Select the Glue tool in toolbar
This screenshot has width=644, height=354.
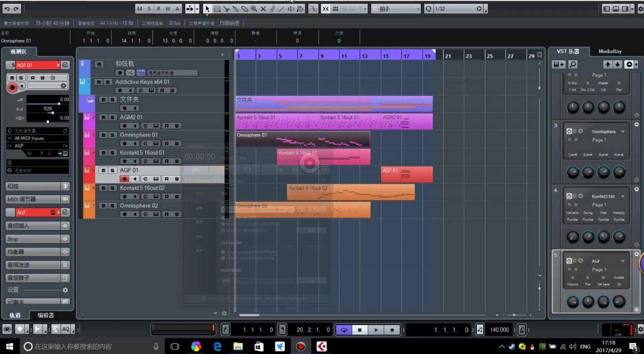tap(235, 9)
